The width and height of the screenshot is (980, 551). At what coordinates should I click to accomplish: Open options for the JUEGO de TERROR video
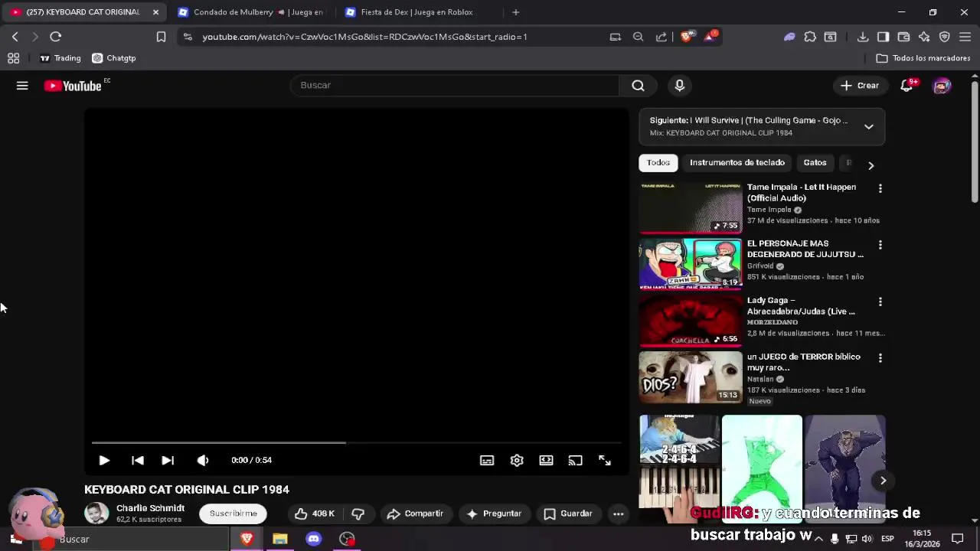880,358
